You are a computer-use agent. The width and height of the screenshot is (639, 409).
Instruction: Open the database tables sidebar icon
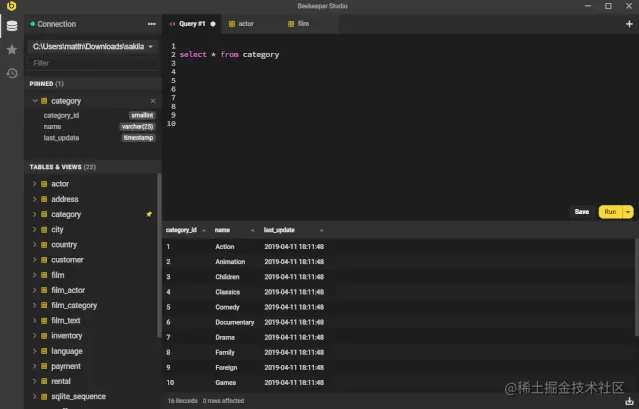click(12, 26)
